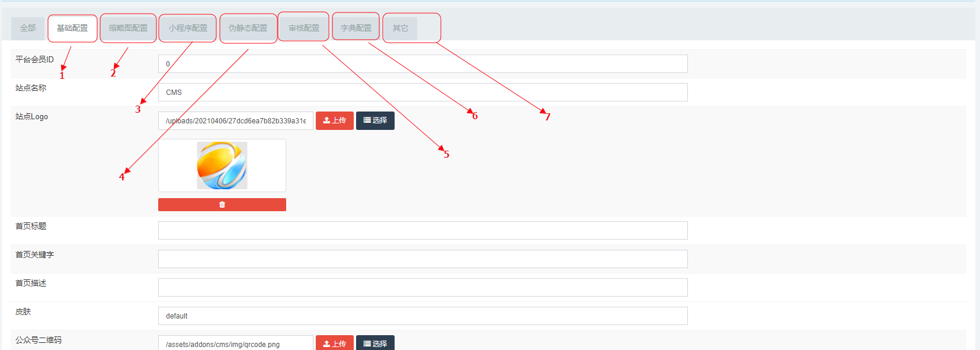Click the 站点Logo path input field
980x350 pixels.
[236, 121]
